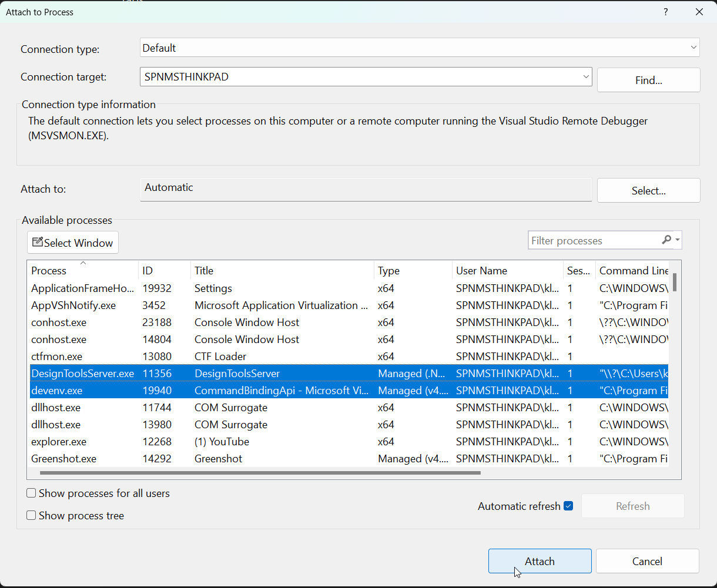Click the magnifier icon in the filter box
The image size is (717, 588).
point(667,240)
